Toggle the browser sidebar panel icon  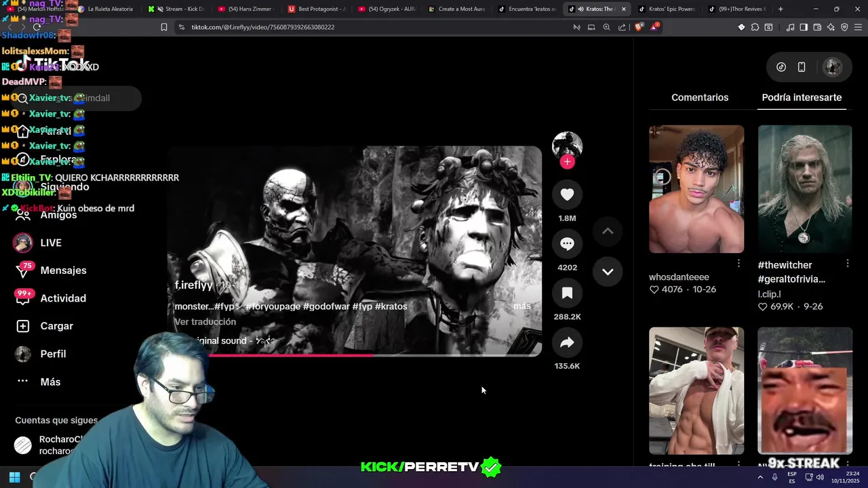(804, 27)
